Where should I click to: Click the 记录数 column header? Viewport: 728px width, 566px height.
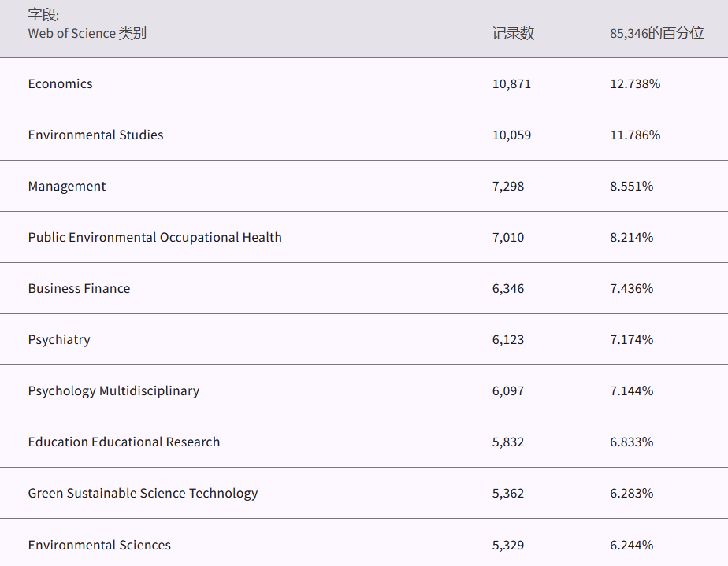[x=513, y=33]
